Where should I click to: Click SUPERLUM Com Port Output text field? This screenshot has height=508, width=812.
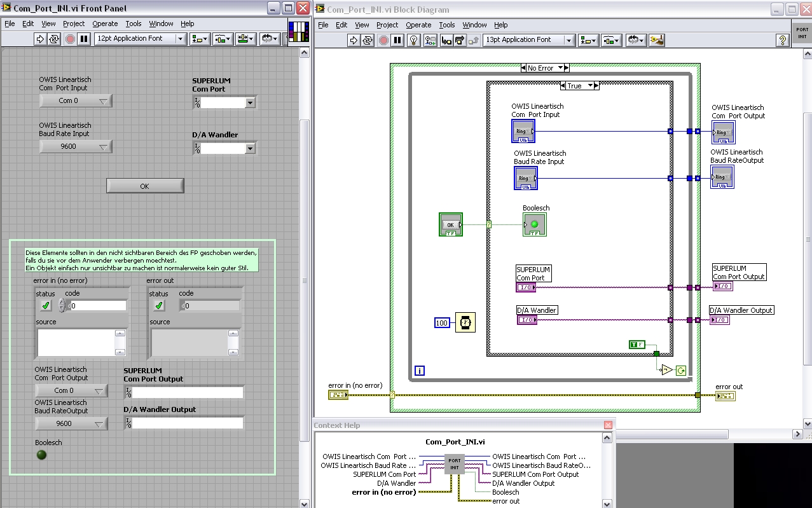[187, 392]
